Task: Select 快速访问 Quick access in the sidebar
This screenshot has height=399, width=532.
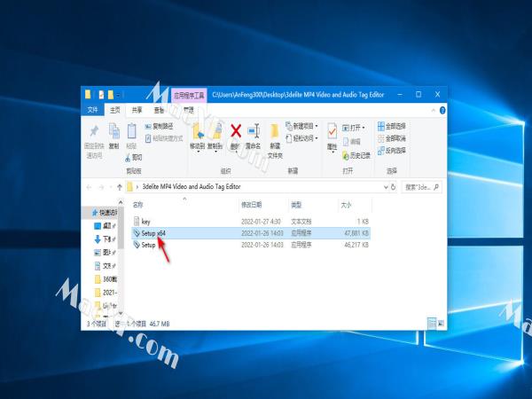Action: pos(104,213)
